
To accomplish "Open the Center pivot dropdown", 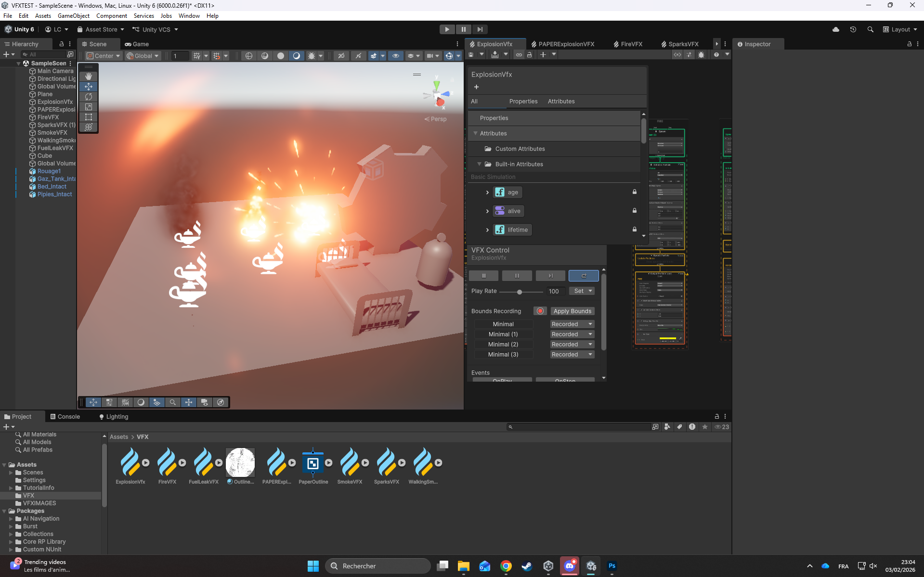I will coord(103,56).
